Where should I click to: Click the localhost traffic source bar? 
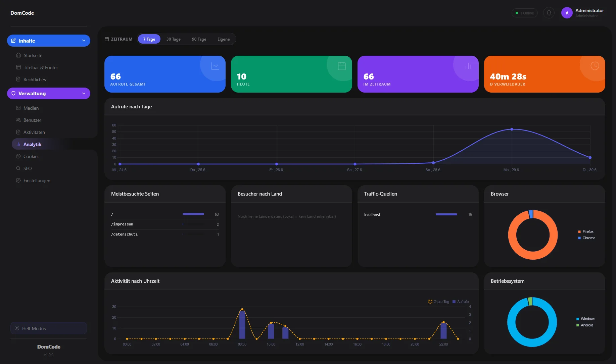pos(446,214)
